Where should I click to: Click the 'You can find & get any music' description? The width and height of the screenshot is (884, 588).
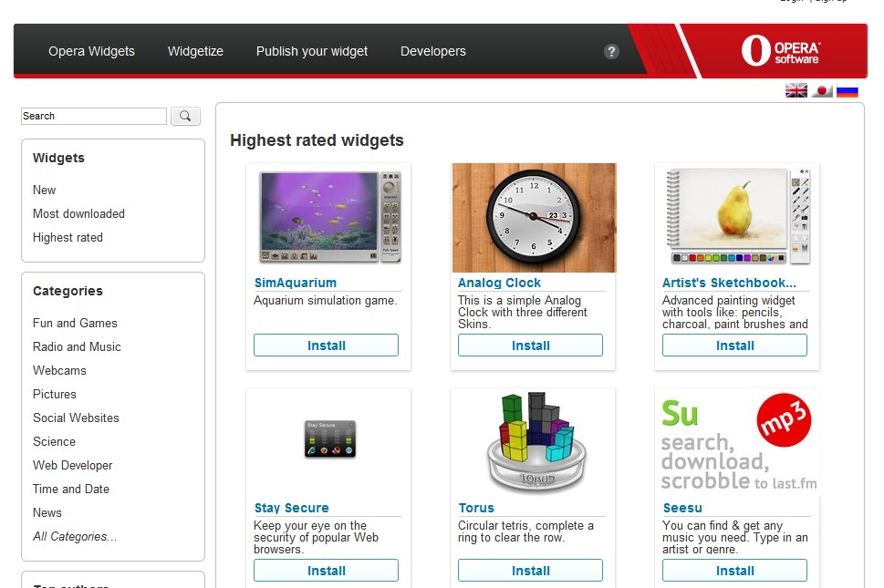click(734, 537)
